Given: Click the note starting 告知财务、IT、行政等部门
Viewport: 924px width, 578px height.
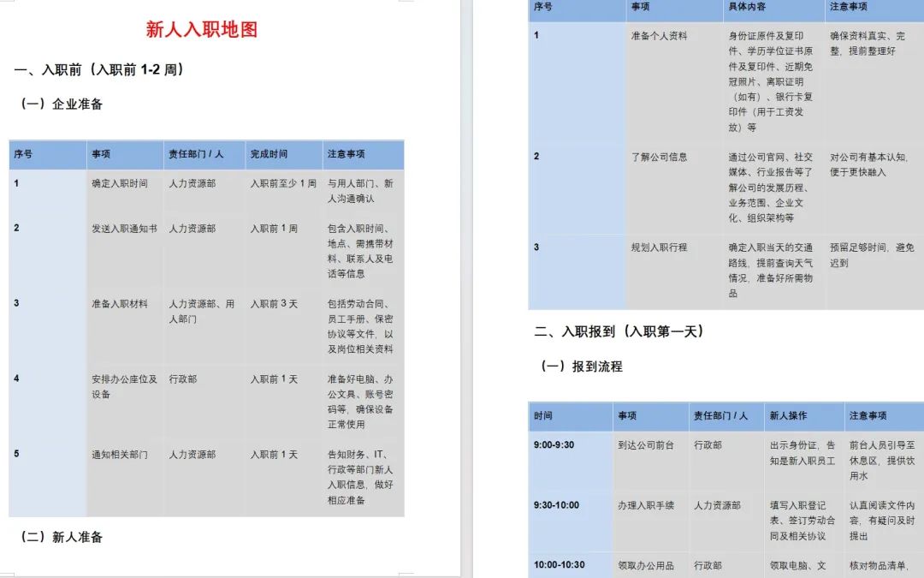Looking at the screenshot, I should tap(360, 478).
